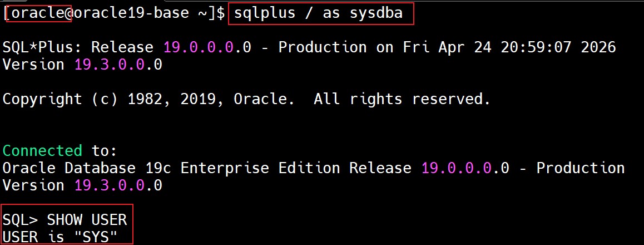Screen dimensions: 644x245
Task: Click the magenta '19.0.0.0' release number in top banner
Action: click(x=199, y=48)
